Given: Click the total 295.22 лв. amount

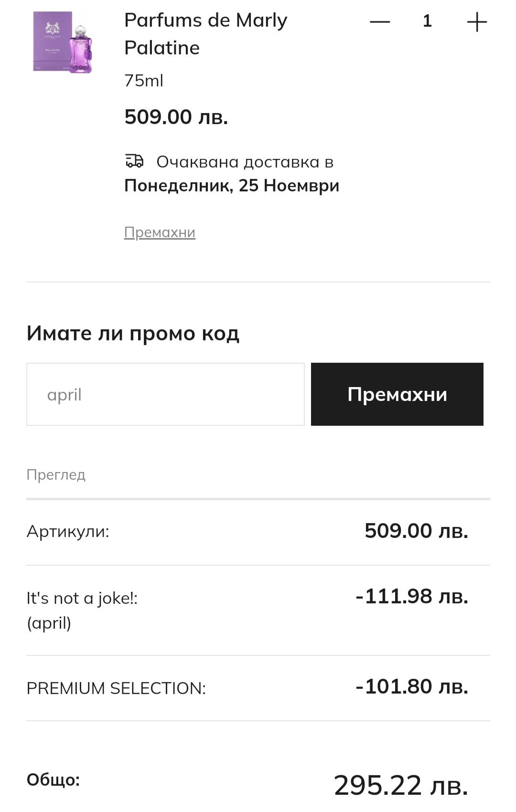Looking at the screenshot, I should pyautogui.click(x=401, y=785).
